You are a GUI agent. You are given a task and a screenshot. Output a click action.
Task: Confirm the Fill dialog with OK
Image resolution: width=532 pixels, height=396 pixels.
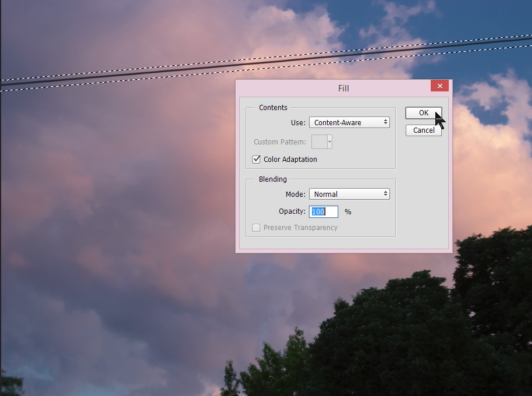pos(423,113)
